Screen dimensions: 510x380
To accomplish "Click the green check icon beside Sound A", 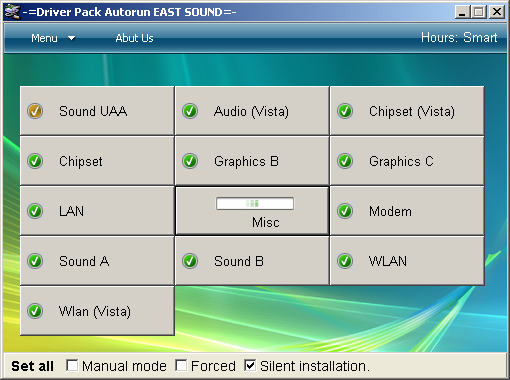I will click(35, 261).
